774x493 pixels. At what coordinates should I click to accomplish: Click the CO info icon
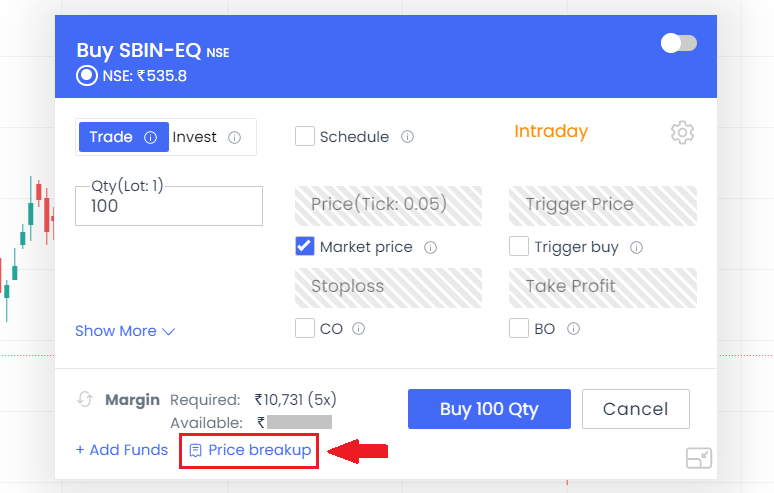(358, 328)
